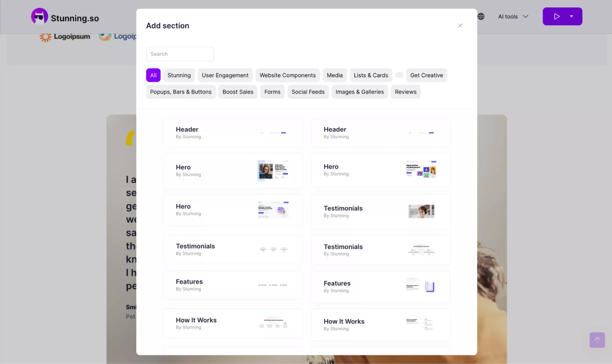Open the AI tools dropdown
Viewport: 612px width, 364px height.
tap(513, 17)
